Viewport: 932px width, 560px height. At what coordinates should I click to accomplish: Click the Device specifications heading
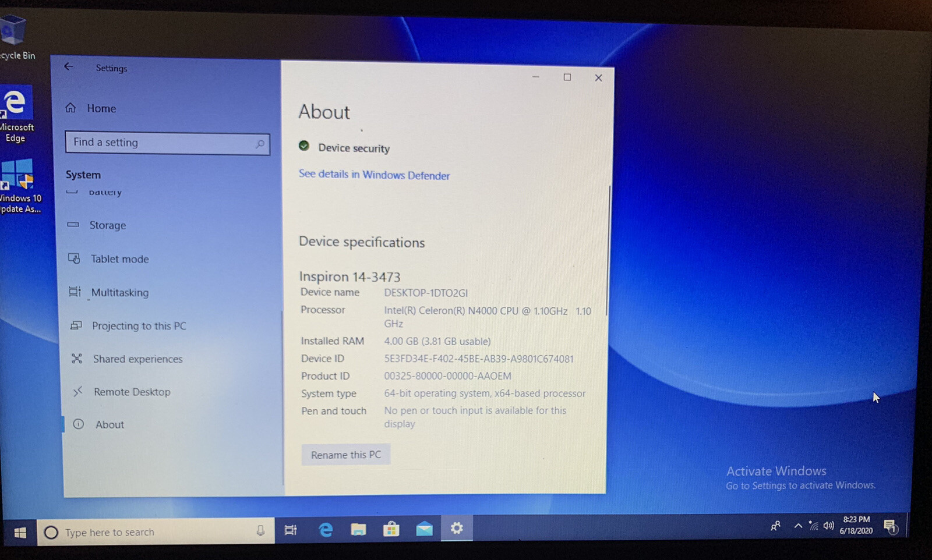[x=362, y=242]
